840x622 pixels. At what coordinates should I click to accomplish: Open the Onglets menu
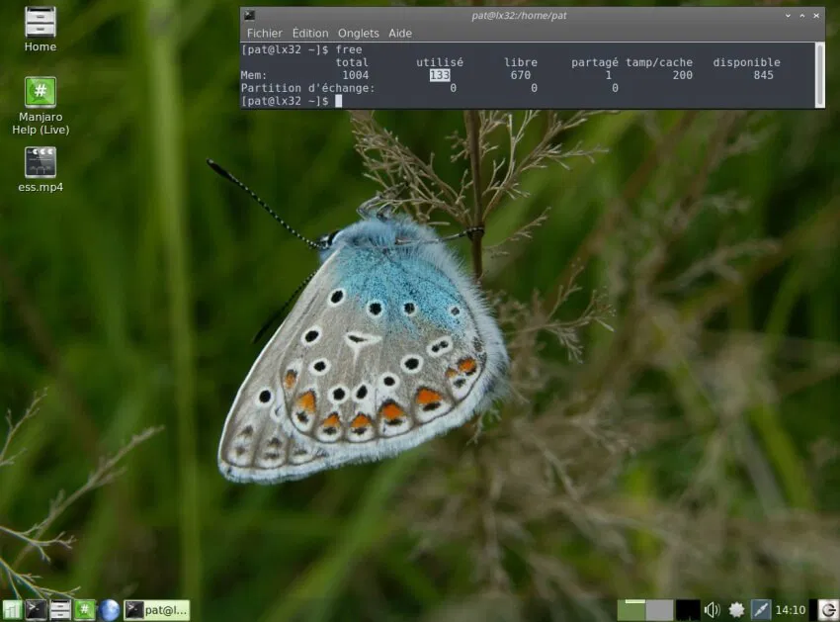coord(358,33)
